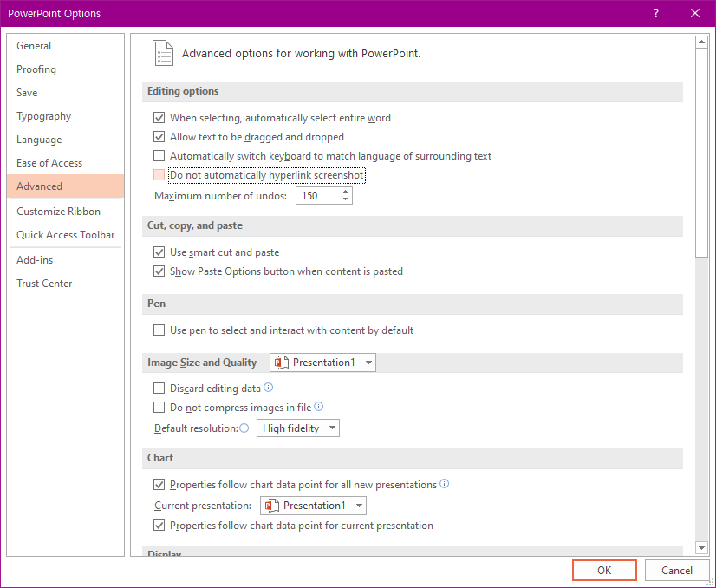Open the Save options category

point(66,93)
